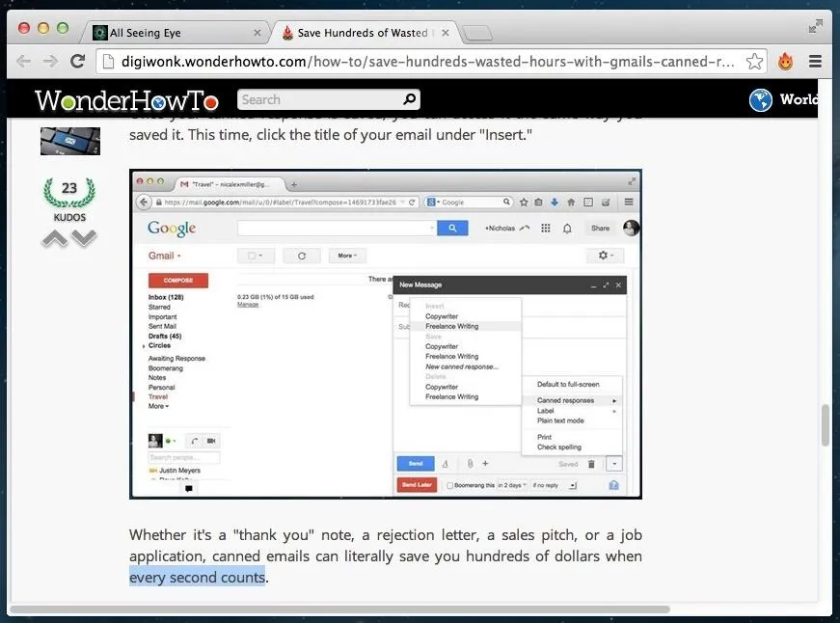Select Plain text mode option
The image size is (840, 623).
[560, 421]
